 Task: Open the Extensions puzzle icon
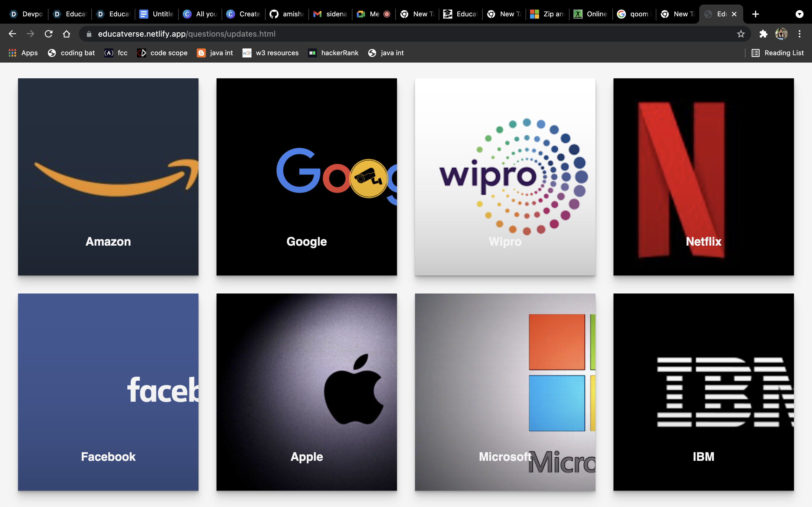763,34
